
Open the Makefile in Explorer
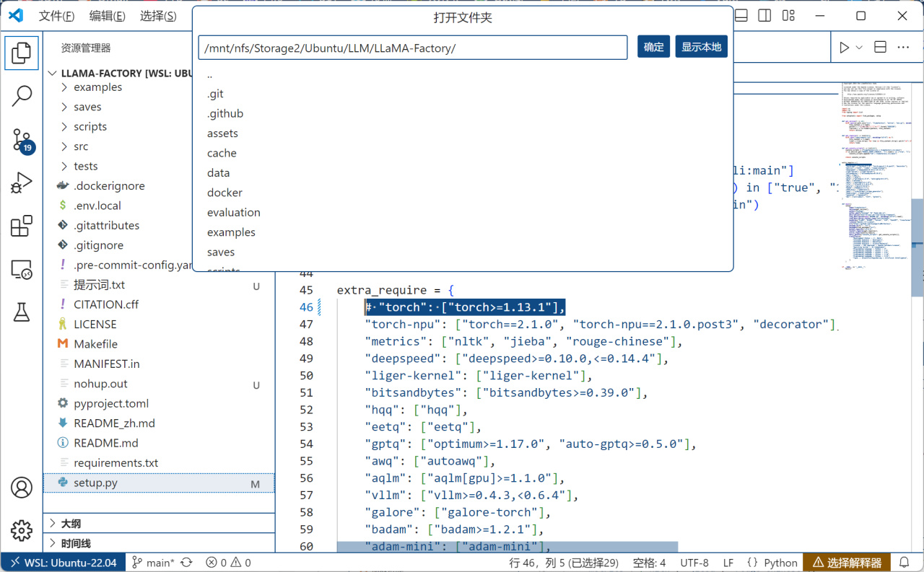point(95,344)
